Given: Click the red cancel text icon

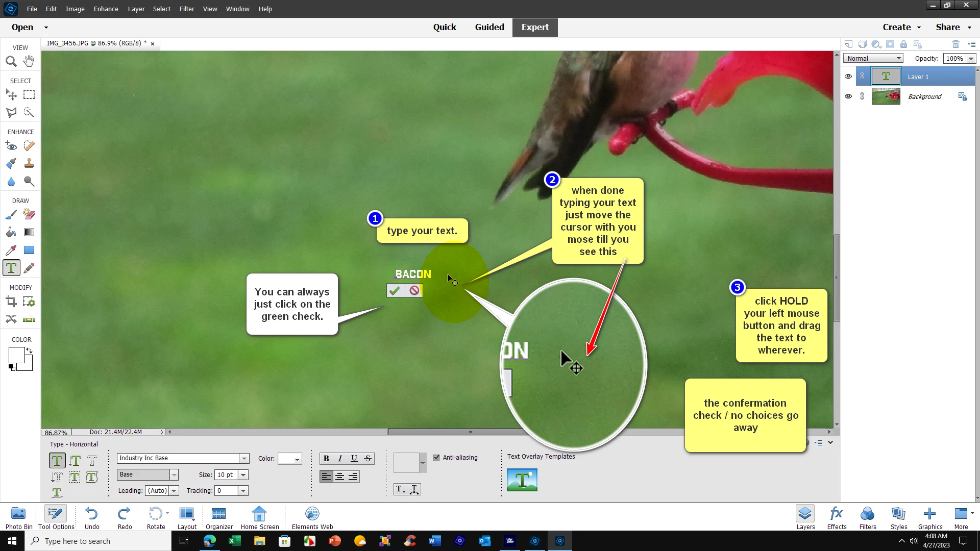Looking at the screenshot, I should (x=414, y=291).
